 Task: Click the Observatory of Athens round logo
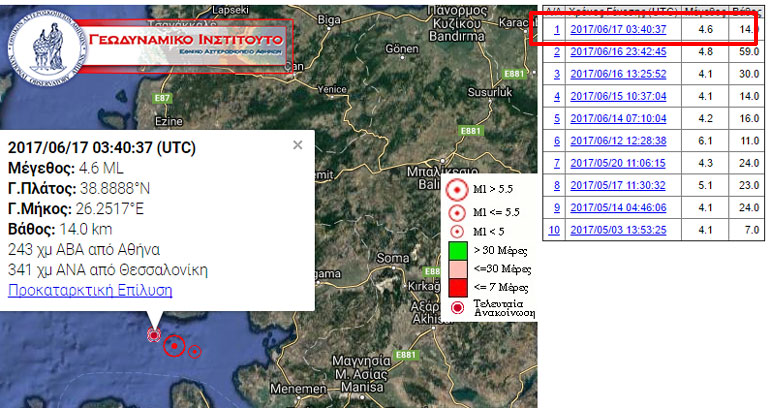[x=47, y=48]
